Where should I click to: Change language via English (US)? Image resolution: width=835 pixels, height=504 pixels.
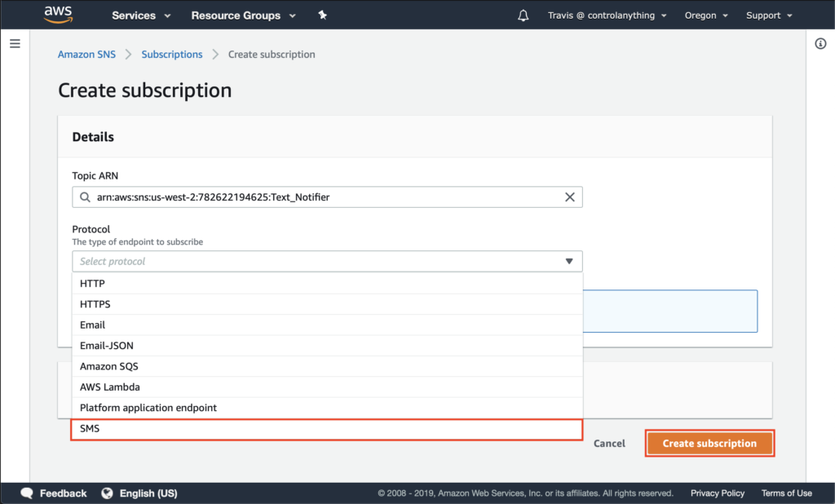coord(148,493)
